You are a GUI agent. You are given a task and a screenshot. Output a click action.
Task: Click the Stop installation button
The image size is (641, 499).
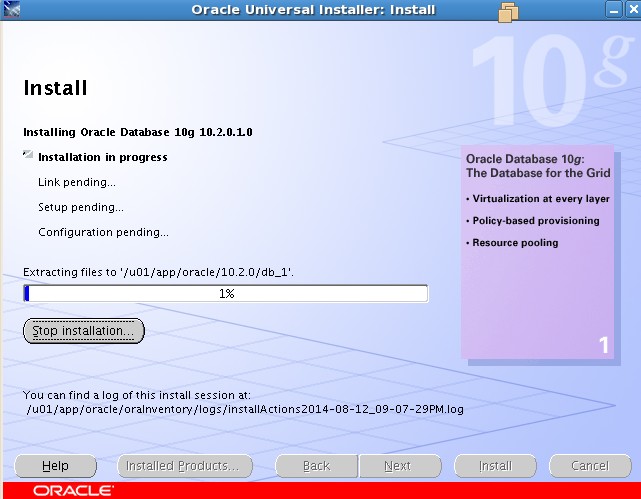pos(84,331)
